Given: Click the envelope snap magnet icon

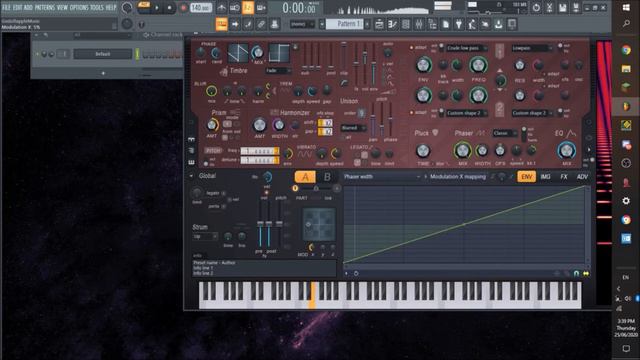Looking at the screenshot, I should [576, 273].
